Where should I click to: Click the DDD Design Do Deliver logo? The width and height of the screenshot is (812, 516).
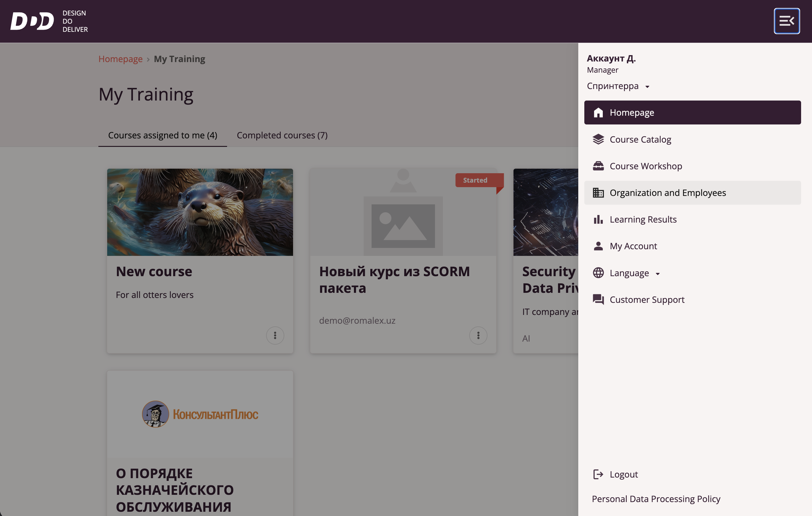pos(49,21)
